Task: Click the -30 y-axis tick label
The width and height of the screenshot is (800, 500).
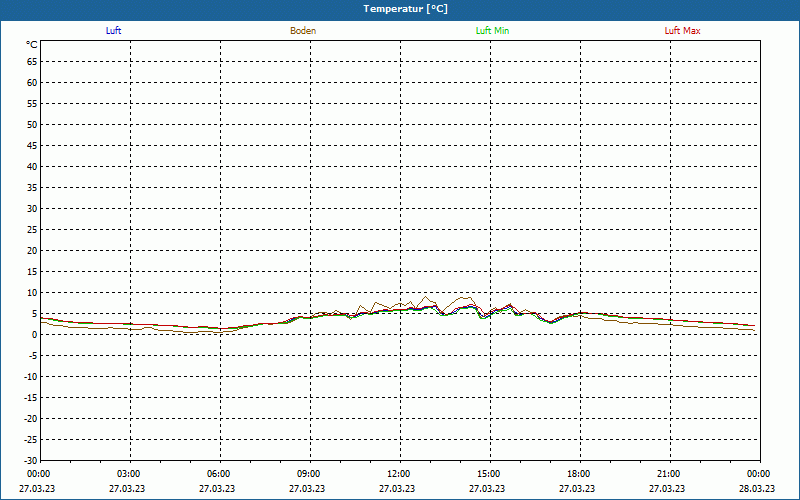Action: tap(31, 461)
